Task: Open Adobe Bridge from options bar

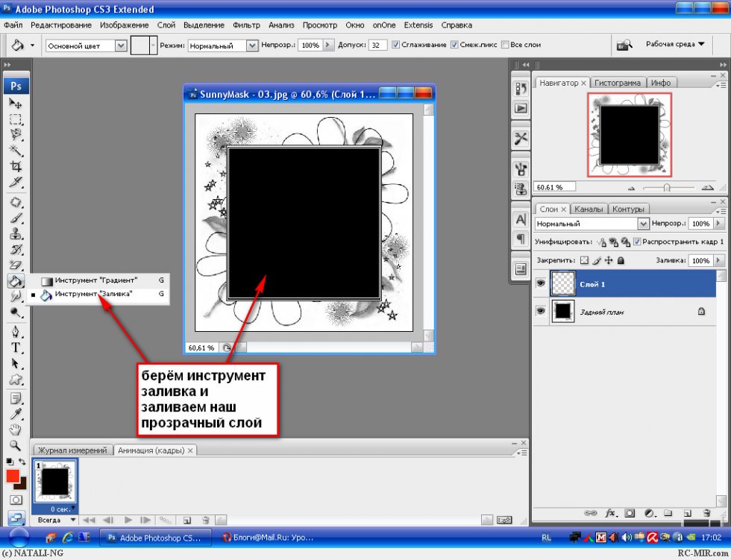Action: (x=624, y=45)
